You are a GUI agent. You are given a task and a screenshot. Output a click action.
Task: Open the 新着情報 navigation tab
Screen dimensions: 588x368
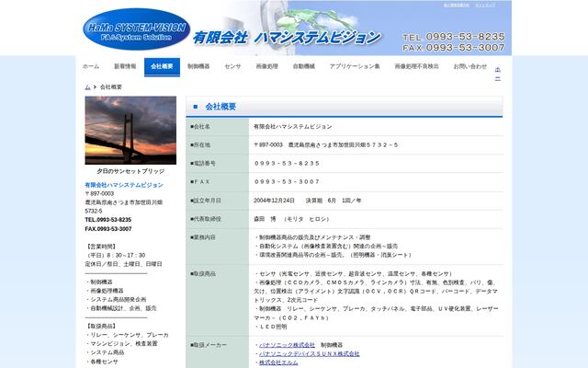click(125, 66)
